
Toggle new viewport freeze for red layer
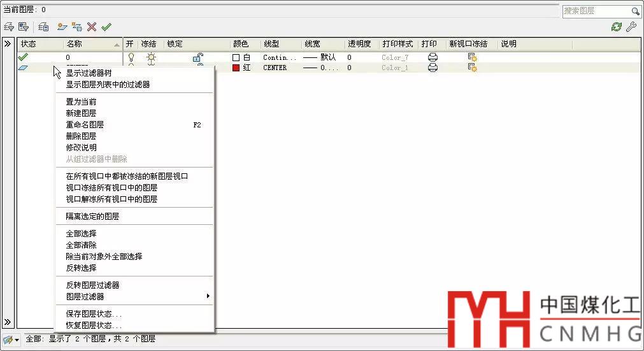[x=472, y=68]
